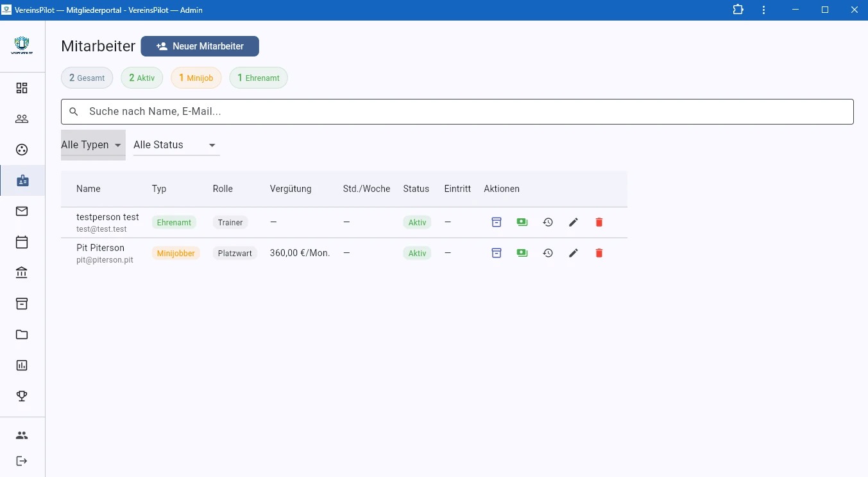
Task: Select the Aktiv count chip
Action: (142, 78)
